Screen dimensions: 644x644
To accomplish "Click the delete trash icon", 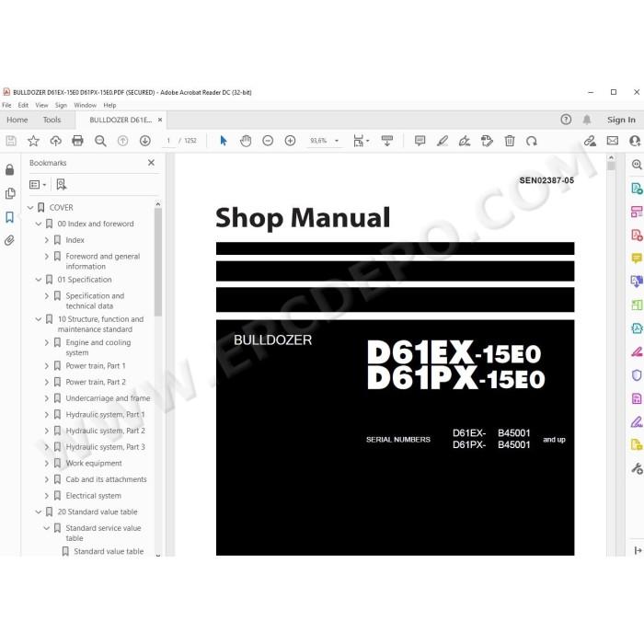I will coord(510,141).
